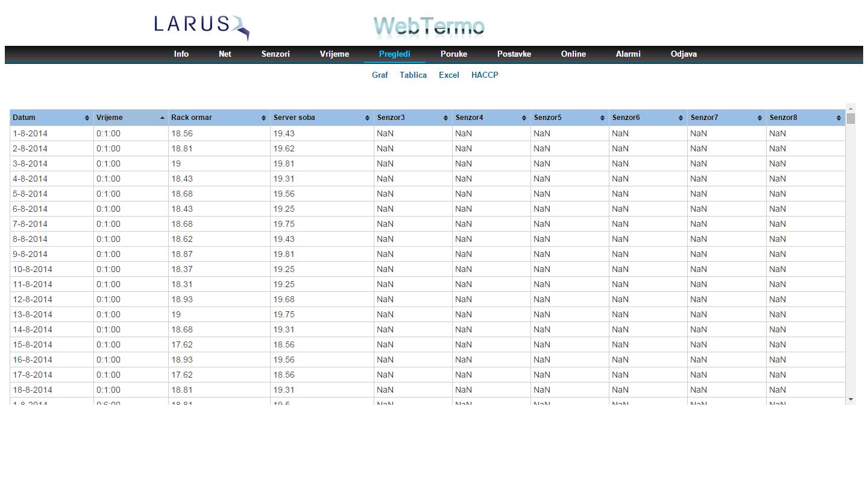Open the Info menu item
The image size is (868, 482).
[x=181, y=54]
